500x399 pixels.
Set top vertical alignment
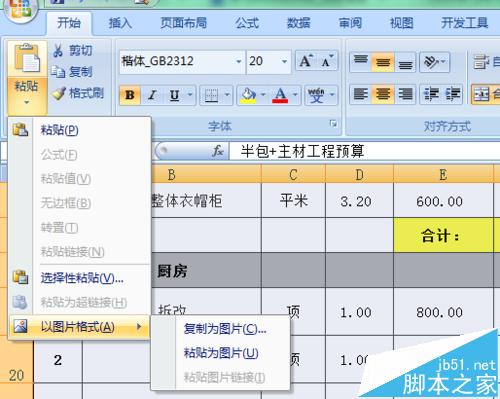tap(360, 62)
